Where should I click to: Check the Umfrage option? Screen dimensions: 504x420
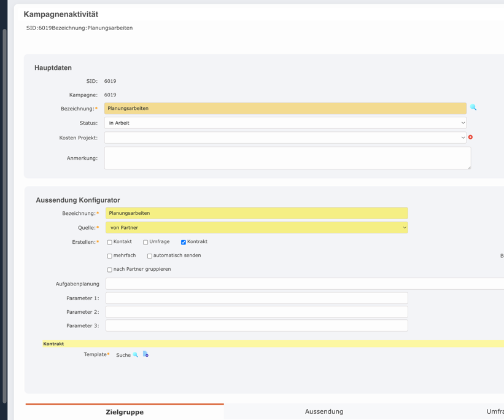point(144,241)
